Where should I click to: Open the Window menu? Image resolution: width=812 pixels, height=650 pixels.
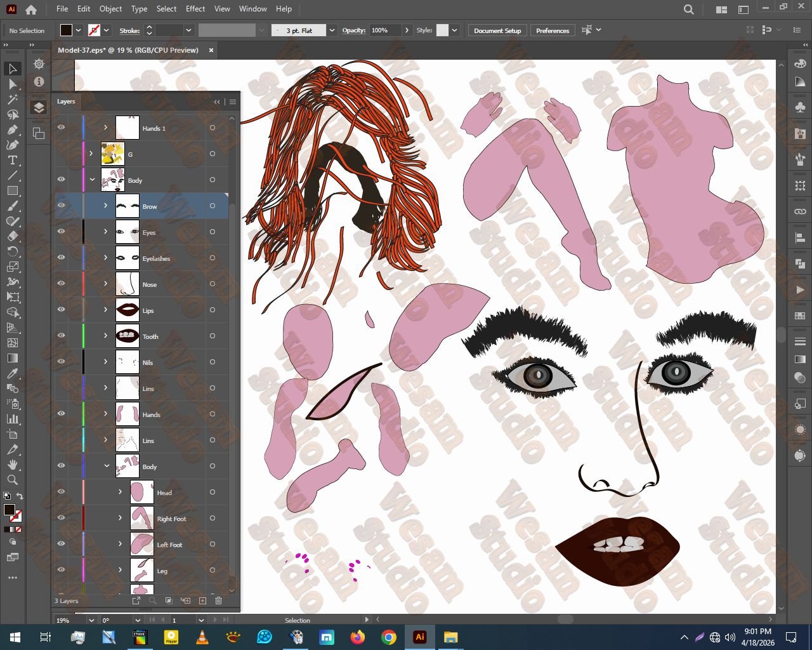coord(253,9)
